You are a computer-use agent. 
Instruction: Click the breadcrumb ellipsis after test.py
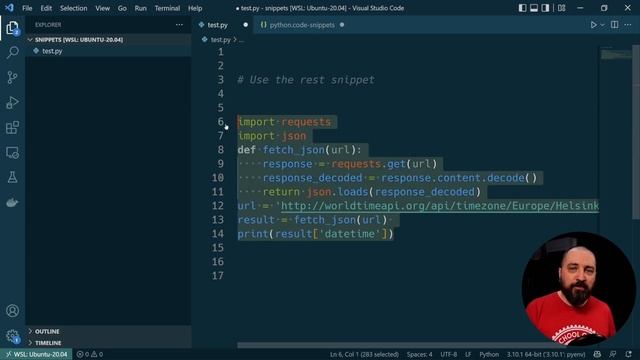click(242, 40)
